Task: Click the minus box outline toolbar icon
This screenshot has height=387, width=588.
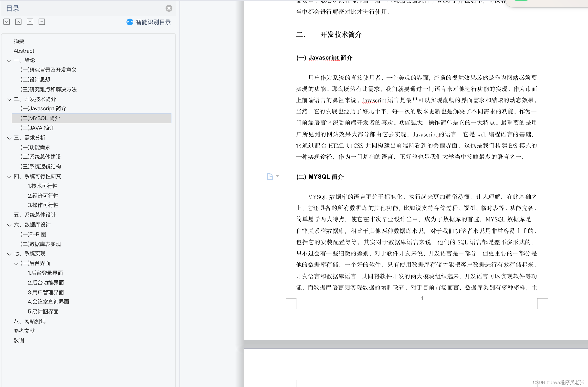Action: [42, 22]
